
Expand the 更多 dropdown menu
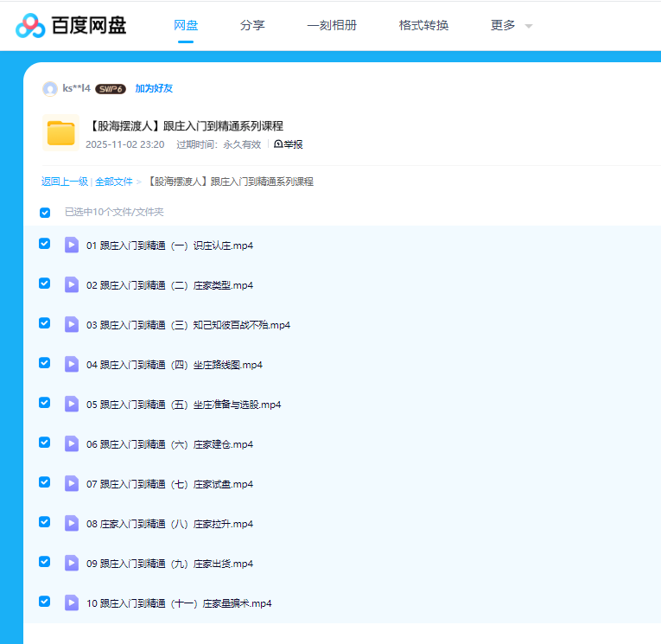pos(511,26)
